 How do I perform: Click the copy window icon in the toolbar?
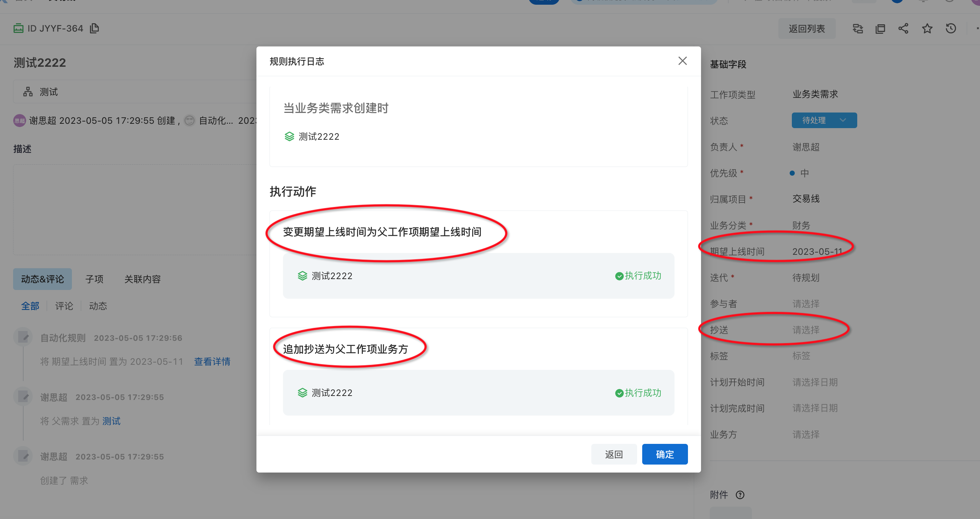(x=880, y=29)
